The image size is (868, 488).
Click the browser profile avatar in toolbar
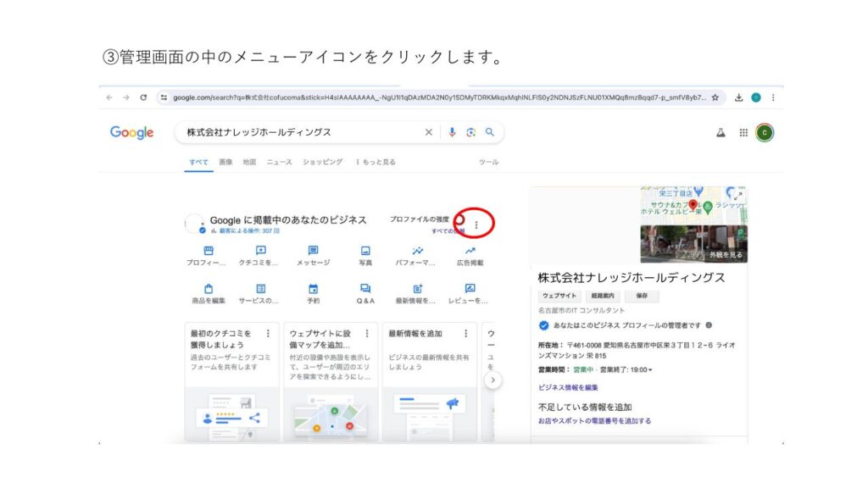coord(755,97)
